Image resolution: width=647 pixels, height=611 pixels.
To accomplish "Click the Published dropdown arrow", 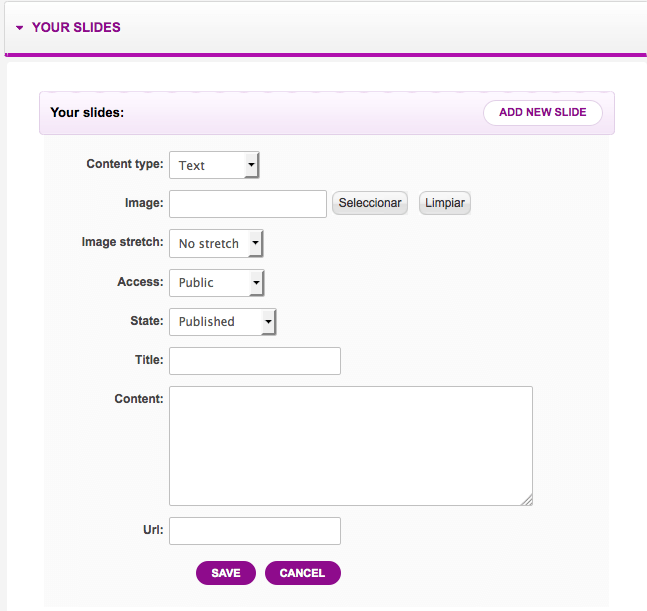I will coord(268,322).
